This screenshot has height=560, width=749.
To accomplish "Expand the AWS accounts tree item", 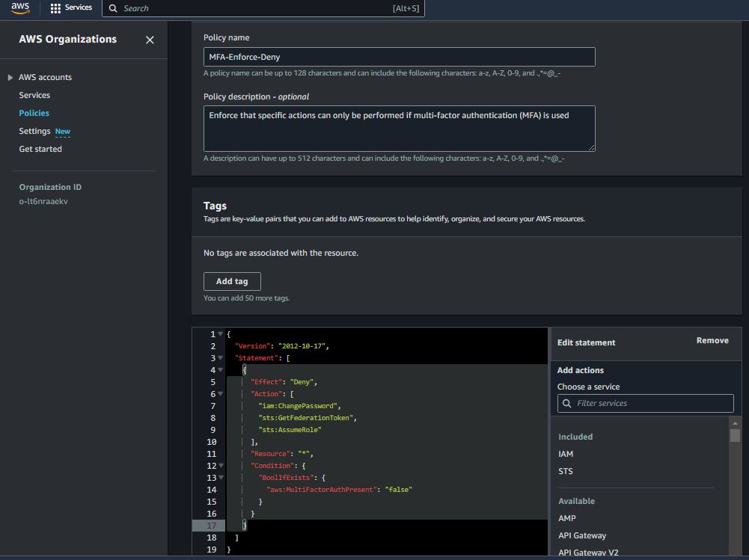I will click(x=10, y=78).
